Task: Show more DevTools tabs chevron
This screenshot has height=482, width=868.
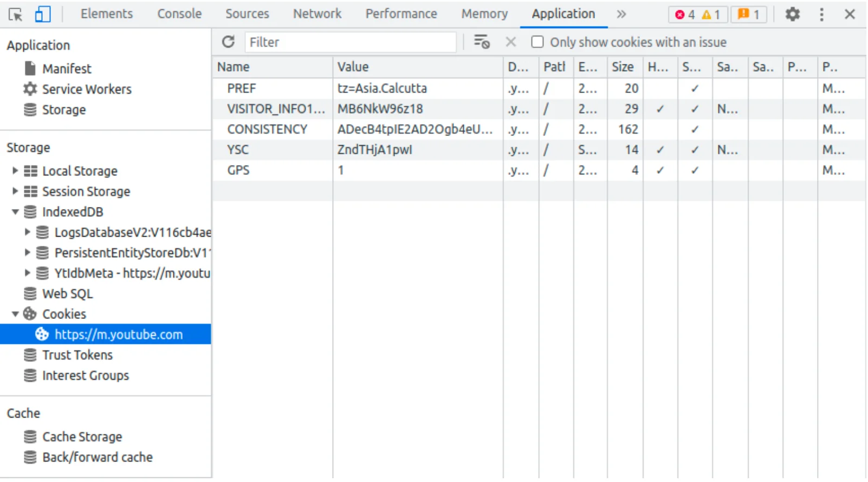Action: coord(621,14)
